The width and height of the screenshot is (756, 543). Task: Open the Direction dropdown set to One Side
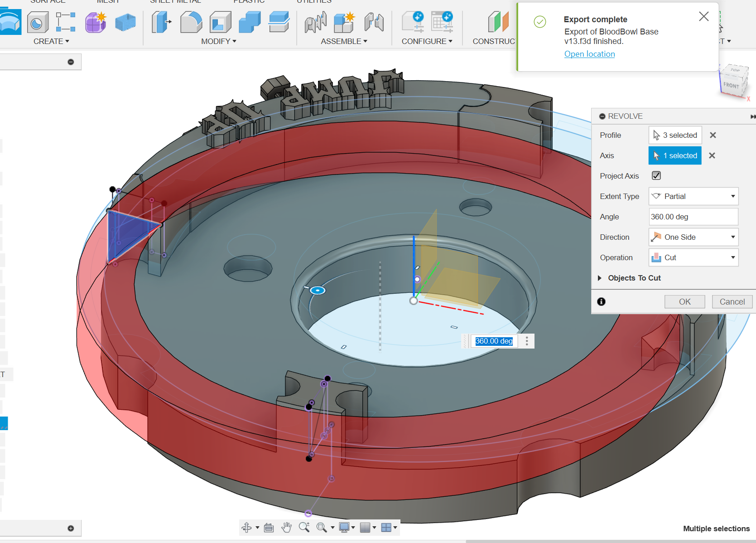(693, 237)
